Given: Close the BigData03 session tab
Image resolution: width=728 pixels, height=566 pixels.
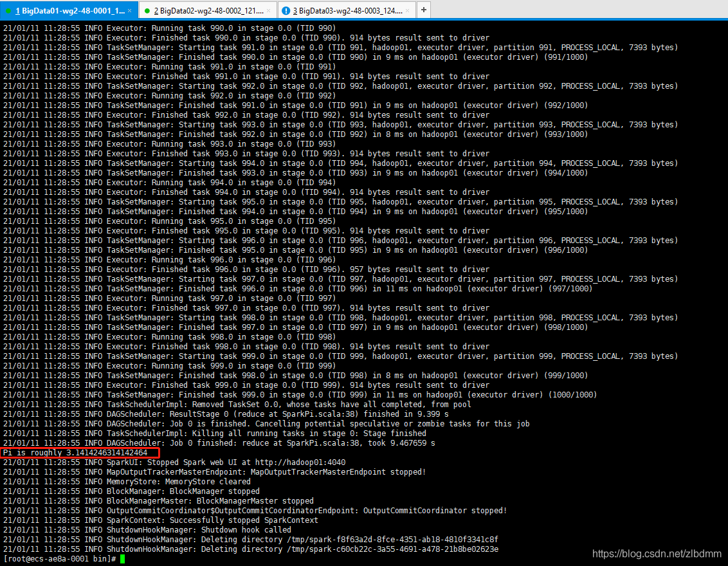Looking at the screenshot, I should [408, 11].
